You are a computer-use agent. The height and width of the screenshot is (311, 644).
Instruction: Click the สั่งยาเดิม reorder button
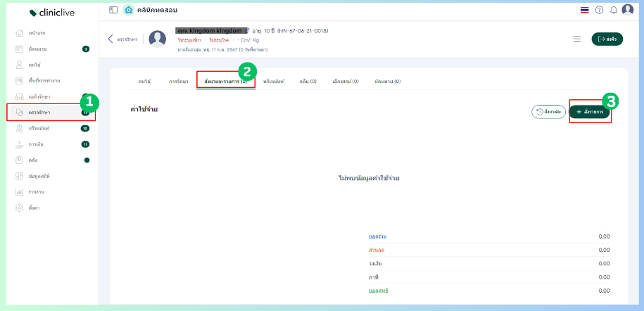pos(549,112)
